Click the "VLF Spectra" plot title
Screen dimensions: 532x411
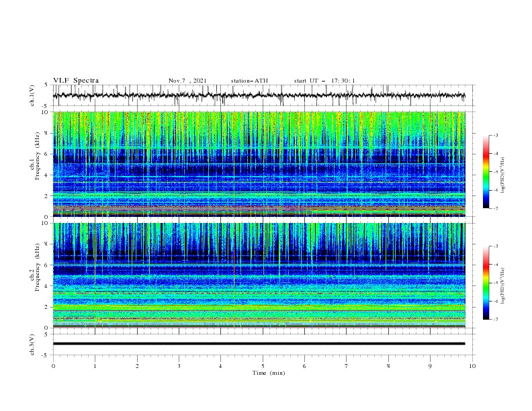click(x=76, y=81)
